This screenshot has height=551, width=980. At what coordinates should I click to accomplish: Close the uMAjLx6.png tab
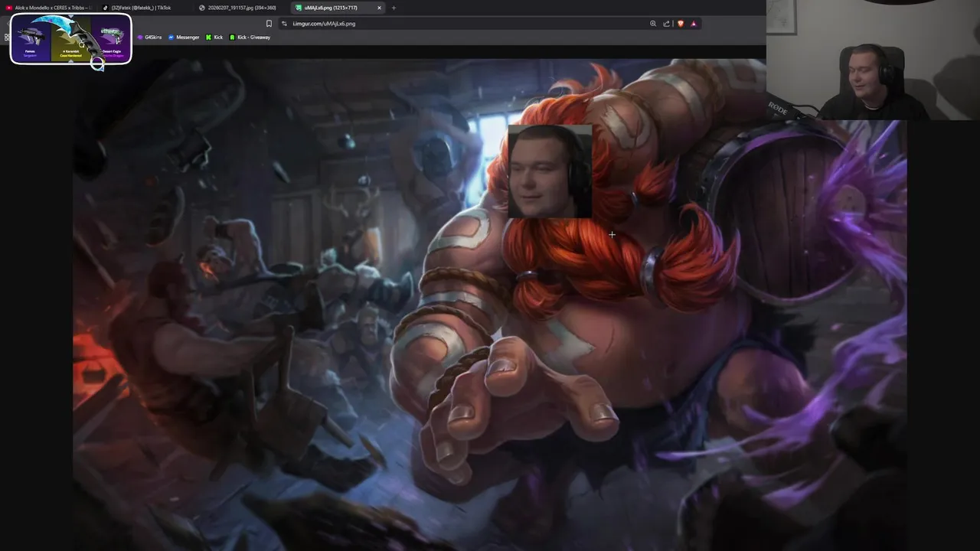[x=379, y=8]
